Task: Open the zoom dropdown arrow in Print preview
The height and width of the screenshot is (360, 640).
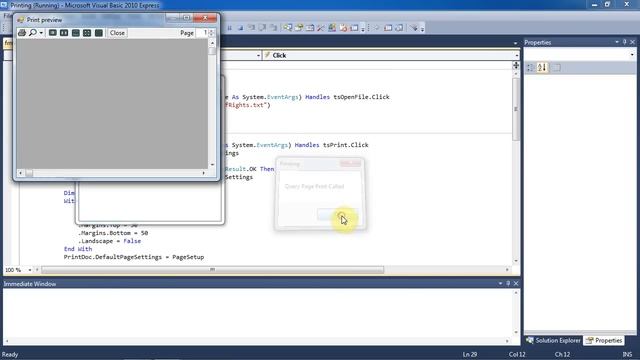Action: [x=41, y=33]
